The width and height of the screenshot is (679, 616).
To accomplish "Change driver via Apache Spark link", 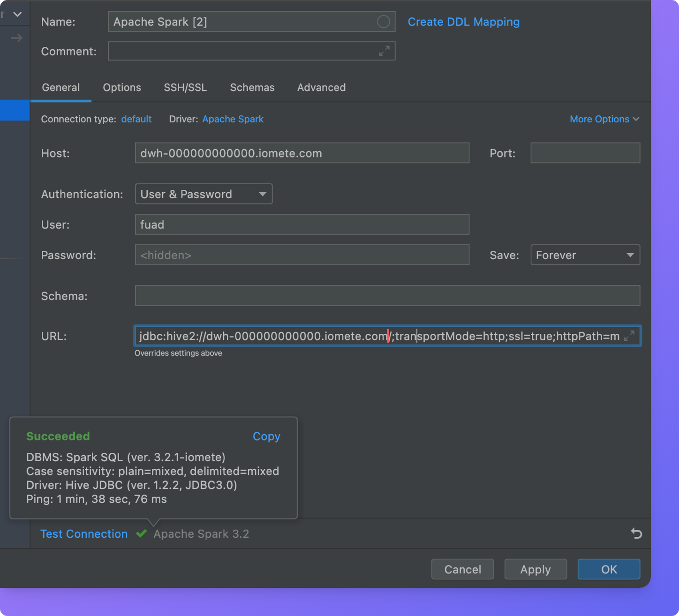I will pos(233,119).
